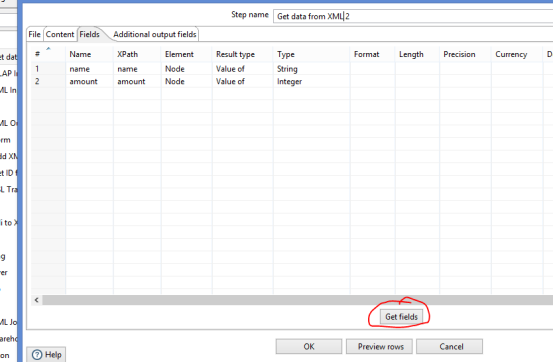The height and width of the screenshot is (362, 553).
Task: Click the Name column header
Action: [x=90, y=54]
